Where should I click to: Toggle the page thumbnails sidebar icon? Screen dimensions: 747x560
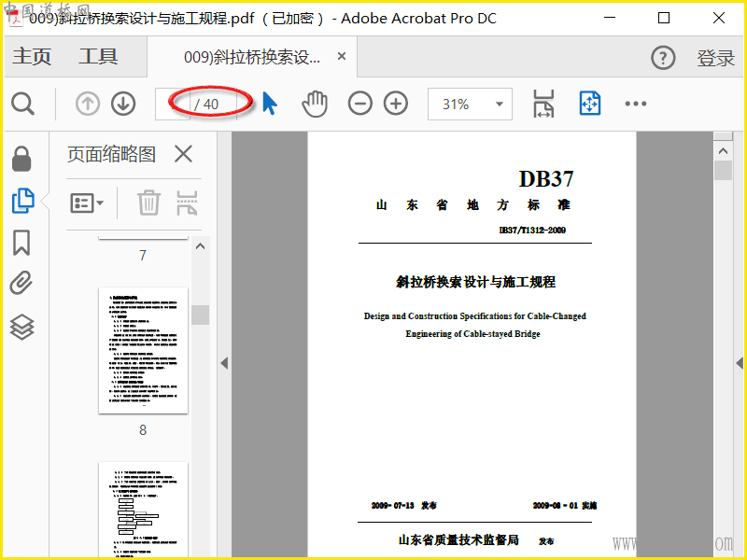(22, 201)
